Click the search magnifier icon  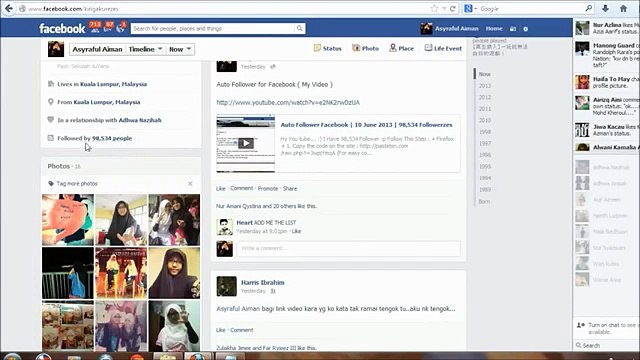(x=300, y=28)
